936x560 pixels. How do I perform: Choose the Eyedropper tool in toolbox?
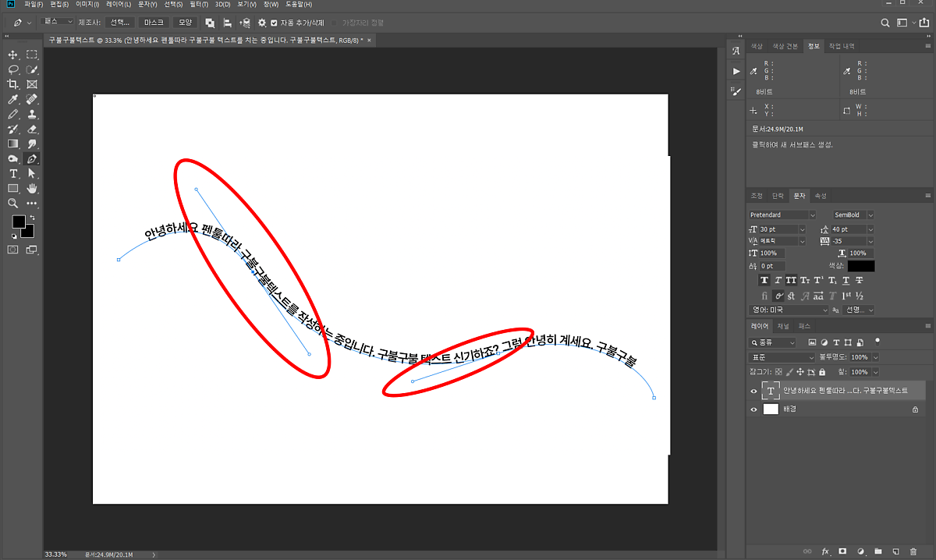(x=13, y=100)
